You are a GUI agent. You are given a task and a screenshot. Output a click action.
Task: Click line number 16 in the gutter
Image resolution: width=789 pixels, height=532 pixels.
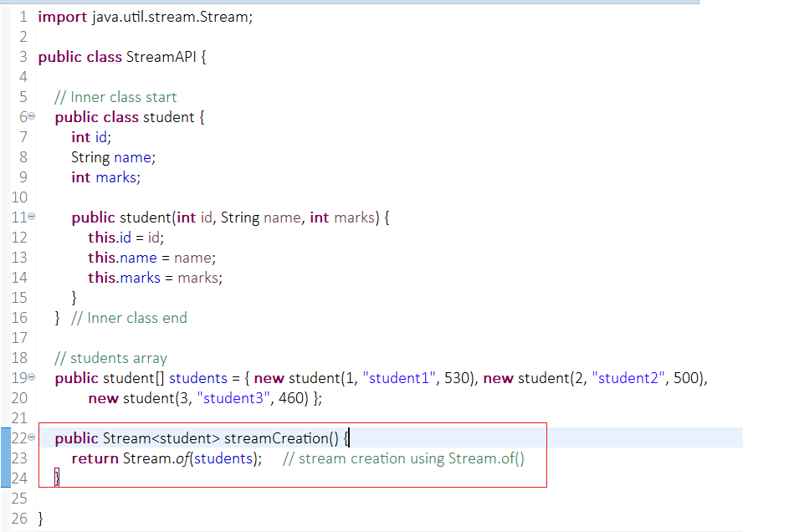[20, 318]
